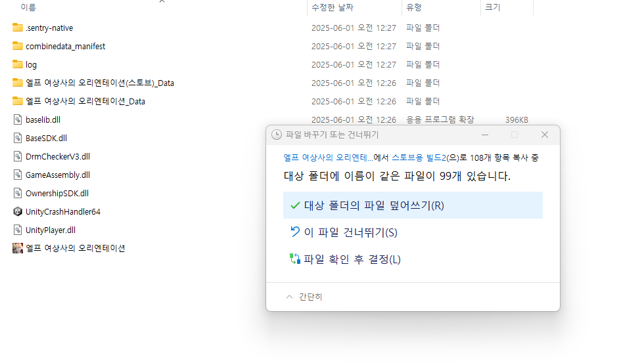Select the baselib.dll file name
The height and width of the screenshot is (363, 644).
[x=43, y=119]
